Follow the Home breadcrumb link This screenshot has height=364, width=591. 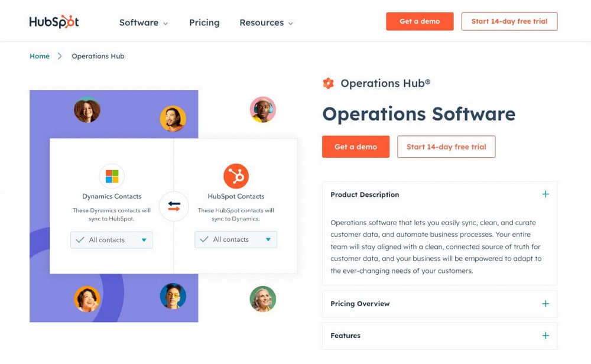coord(40,56)
